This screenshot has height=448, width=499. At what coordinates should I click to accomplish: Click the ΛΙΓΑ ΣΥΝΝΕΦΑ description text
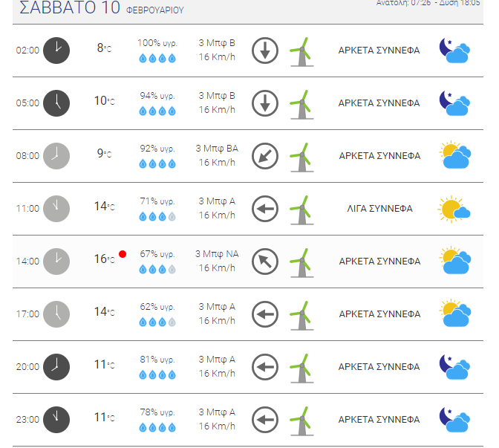[x=379, y=209]
